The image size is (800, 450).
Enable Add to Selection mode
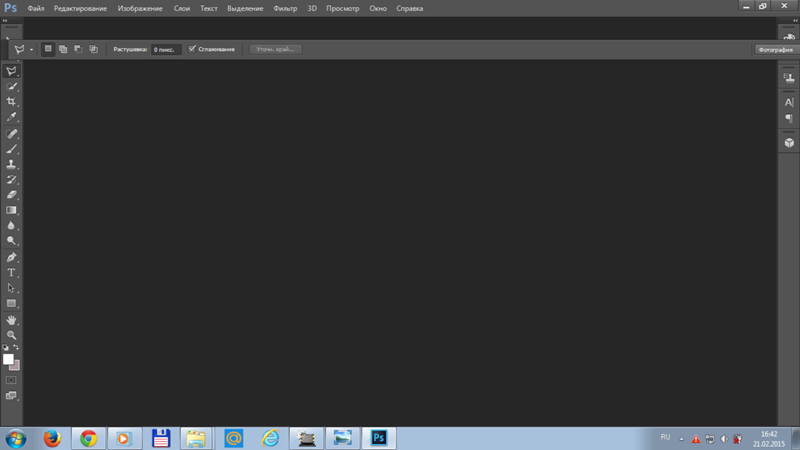[63, 49]
